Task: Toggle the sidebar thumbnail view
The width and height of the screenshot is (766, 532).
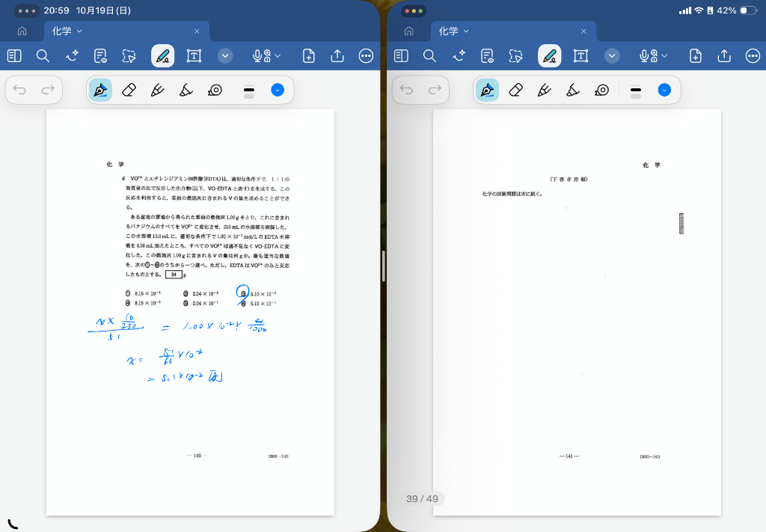Action: (13, 55)
